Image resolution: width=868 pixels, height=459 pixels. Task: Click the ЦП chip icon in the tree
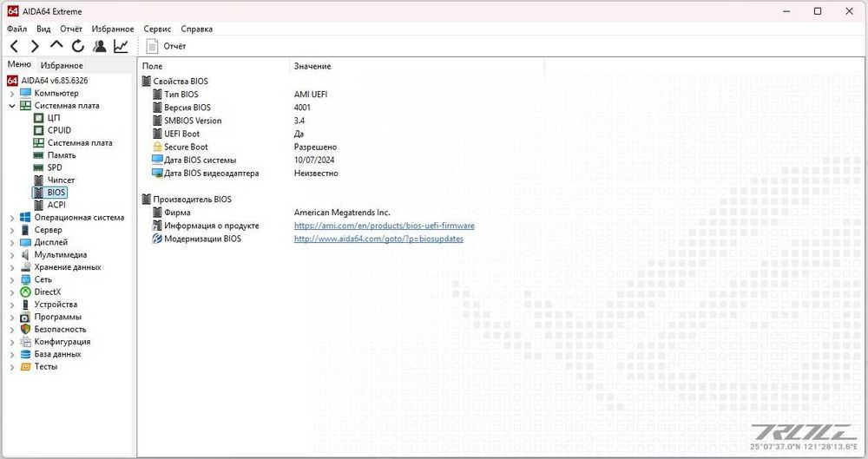(38, 118)
